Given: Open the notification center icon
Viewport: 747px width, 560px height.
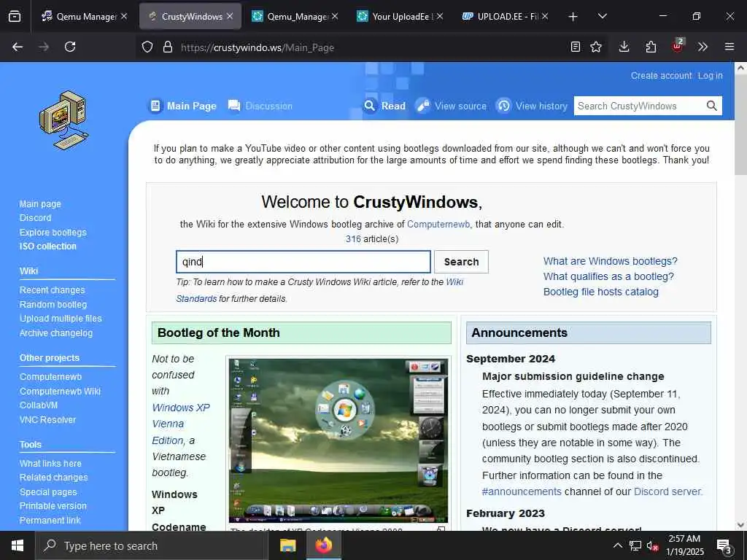Looking at the screenshot, I should 724,546.
